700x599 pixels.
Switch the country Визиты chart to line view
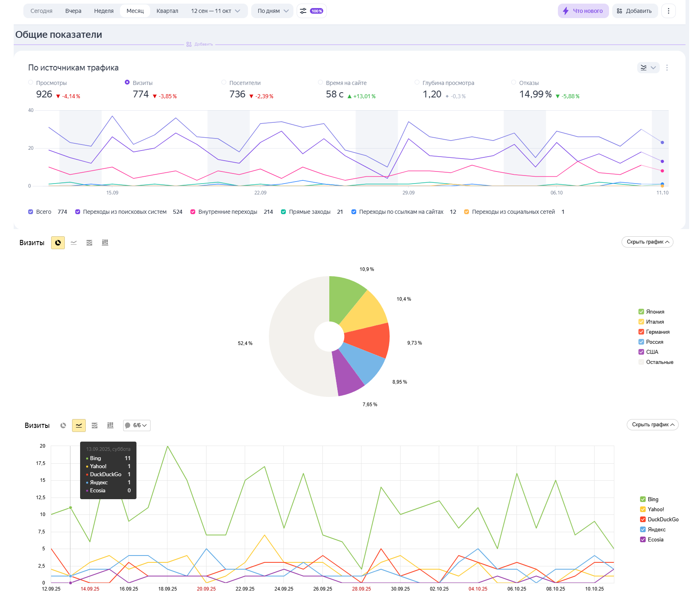(x=74, y=243)
